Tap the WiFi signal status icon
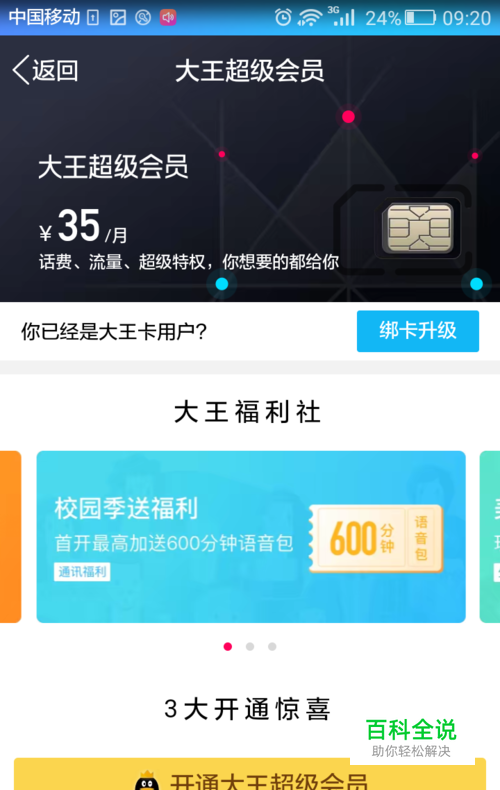500x790 pixels. coord(310,18)
